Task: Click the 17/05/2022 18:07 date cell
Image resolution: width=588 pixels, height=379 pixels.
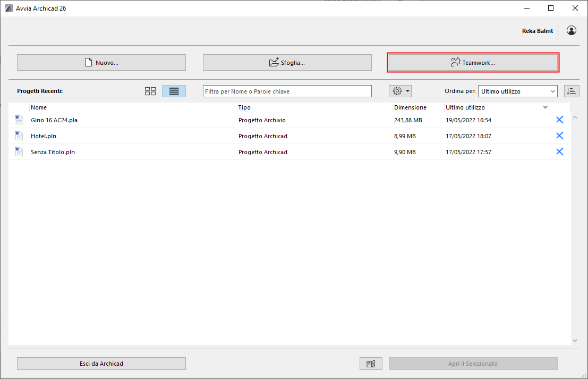Action: (468, 136)
